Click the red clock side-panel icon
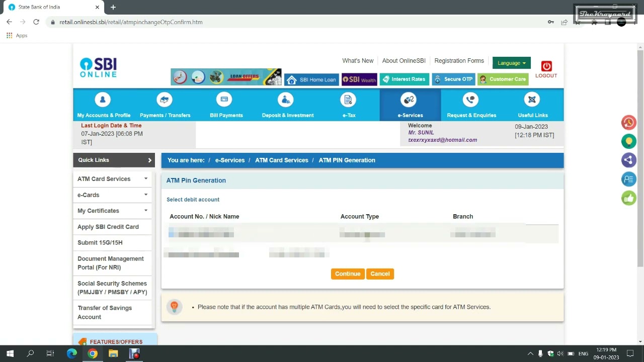Image resolution: width=644 pixels, height=362 pixels. [x=628, y=123]
